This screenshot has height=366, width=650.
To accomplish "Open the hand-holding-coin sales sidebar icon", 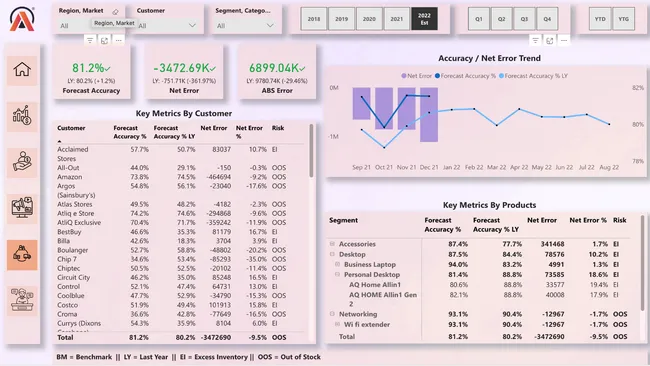I will tap(22, 162).
